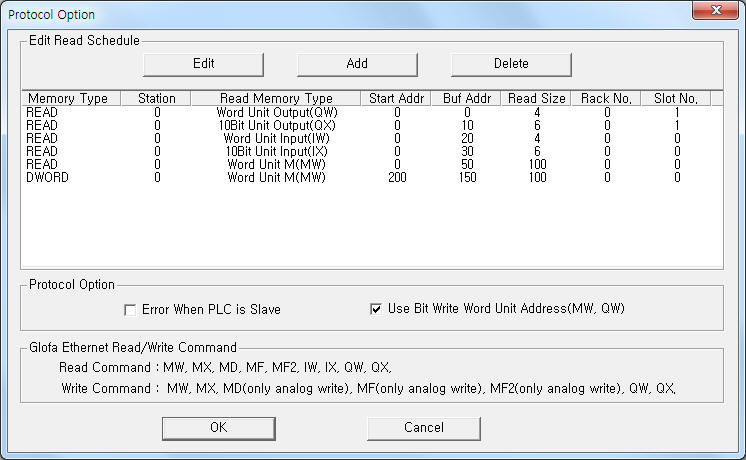
Task: Close the Protocol Option window
Action: click(x=716, y=13)
